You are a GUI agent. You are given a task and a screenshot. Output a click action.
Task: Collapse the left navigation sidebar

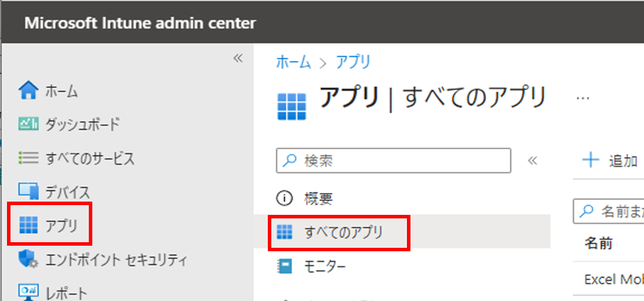pyautogui.click(x=238, y=58)
